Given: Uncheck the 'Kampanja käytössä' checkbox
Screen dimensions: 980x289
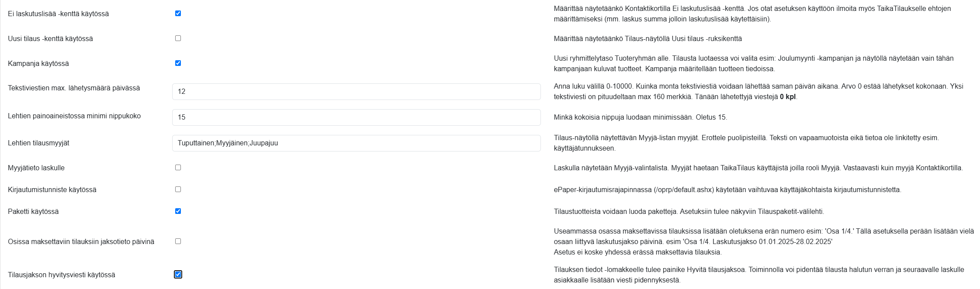Looking at the screenshot, I should pos(177,64).
